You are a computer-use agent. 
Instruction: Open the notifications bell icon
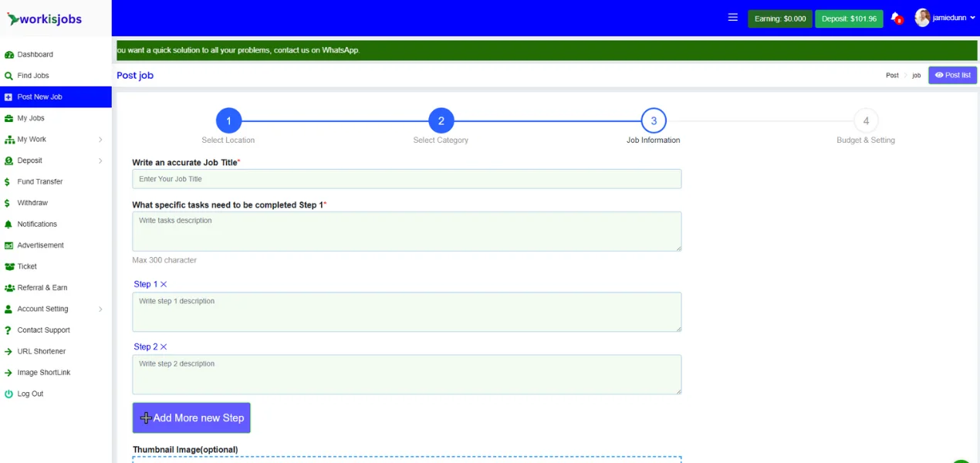pyautogui.click(x=895, y=18)
